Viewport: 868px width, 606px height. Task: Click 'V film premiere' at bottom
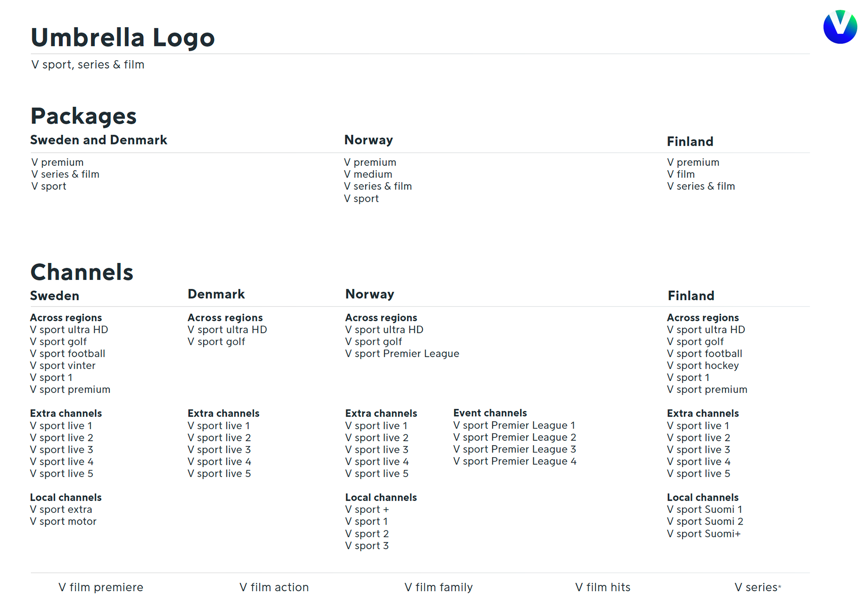click(101, 587)
